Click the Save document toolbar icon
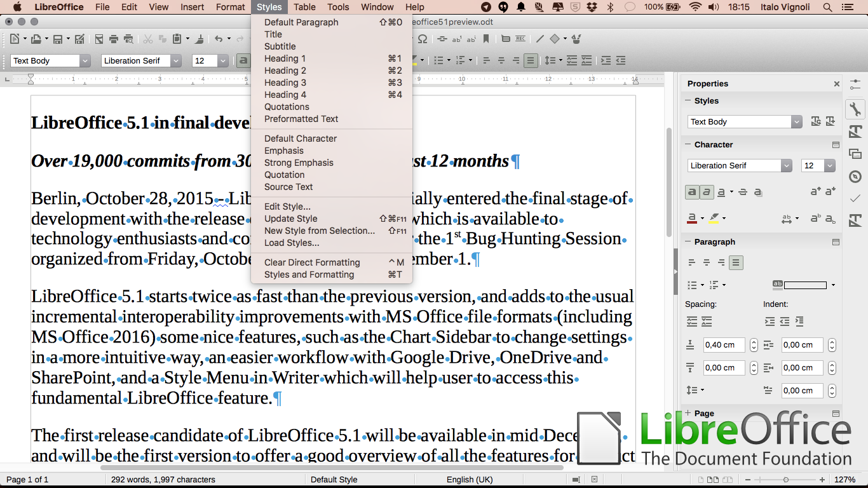This screenshot has height=488, width=868. [x=58, y=39]
